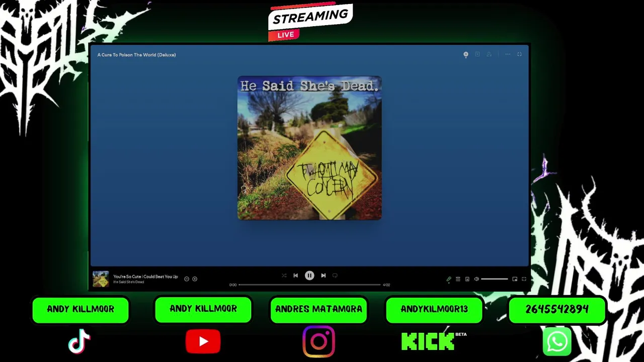Pause the currently playing track
Viewport: 644px width, 362px height.
point(309,276)
